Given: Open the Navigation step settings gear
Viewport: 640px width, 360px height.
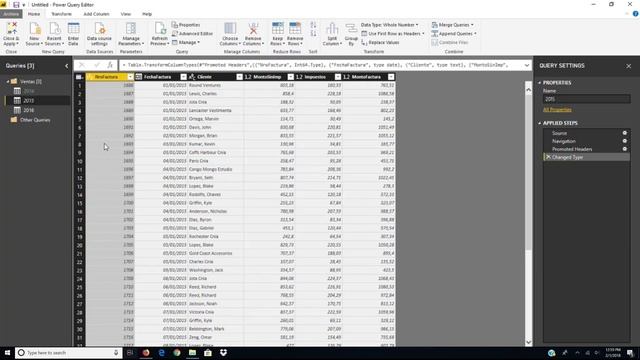Looking at the screenshot, I should pos(624,141).
